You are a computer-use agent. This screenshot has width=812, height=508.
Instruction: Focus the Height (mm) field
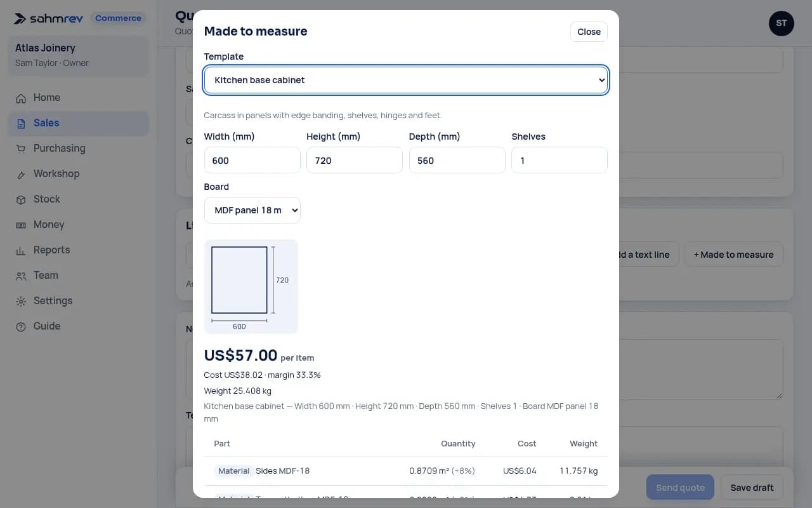355,160
